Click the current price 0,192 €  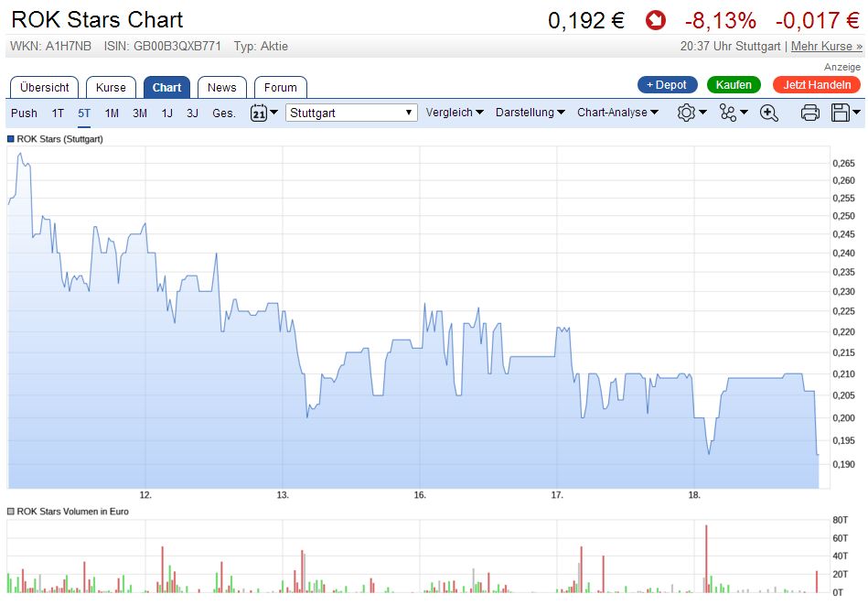[586, 21]
